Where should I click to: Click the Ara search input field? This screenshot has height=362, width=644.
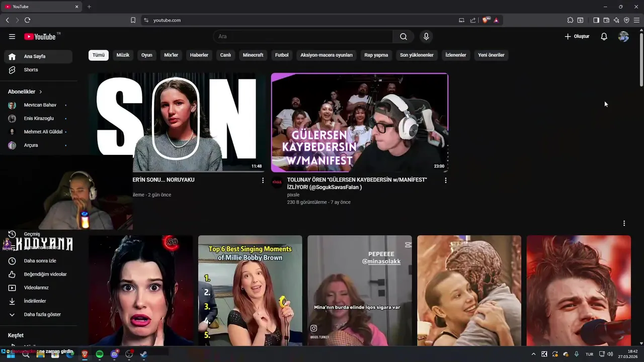[x=303, y=37]
